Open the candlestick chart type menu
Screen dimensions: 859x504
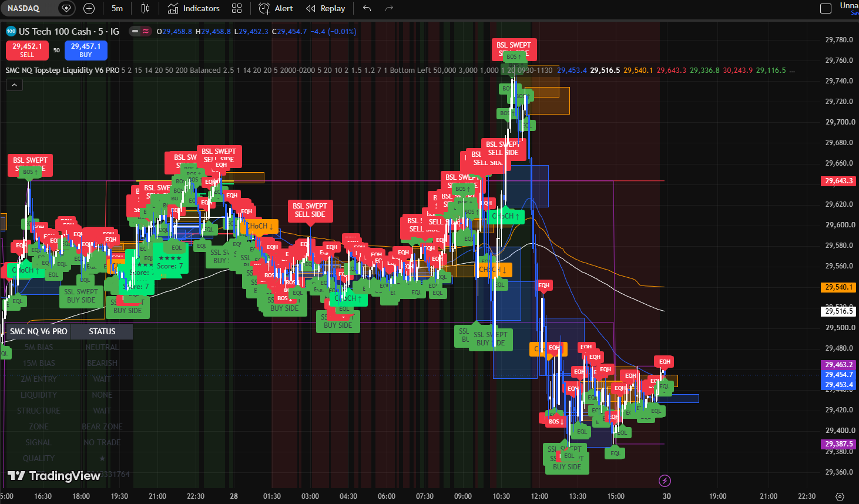pyautogui.click(x=145, y=8)
